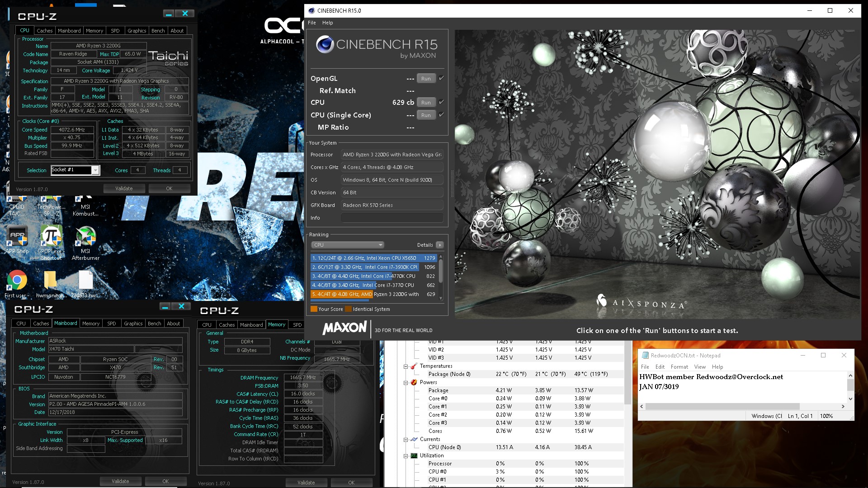Click Validate in top CPU-Z window

(x=124, y=188)
